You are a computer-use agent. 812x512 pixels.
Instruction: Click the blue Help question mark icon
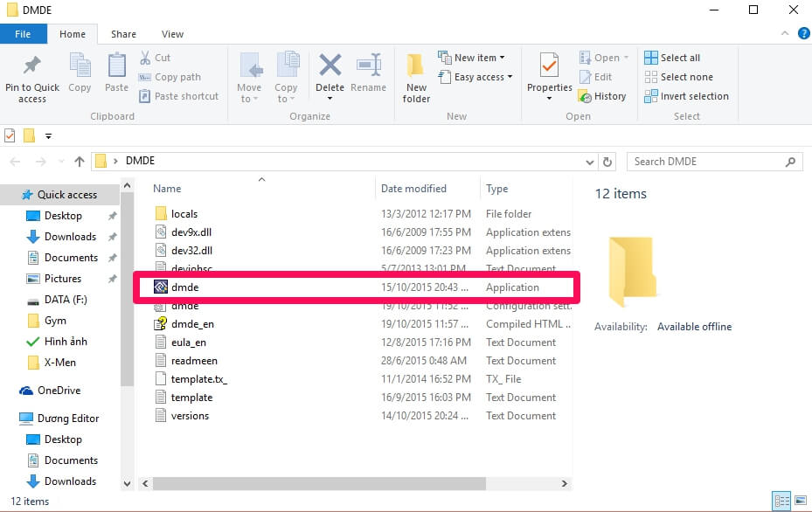pos(803,34)
